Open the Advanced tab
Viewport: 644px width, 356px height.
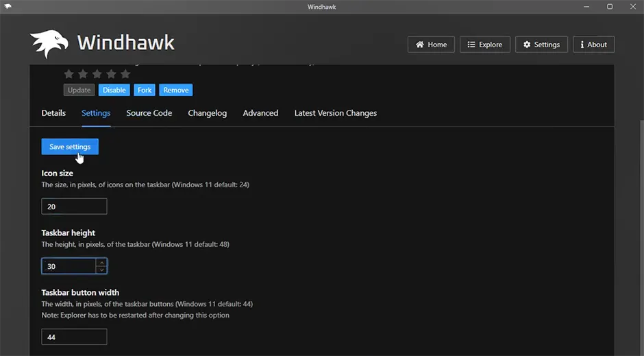coord(260,113)
